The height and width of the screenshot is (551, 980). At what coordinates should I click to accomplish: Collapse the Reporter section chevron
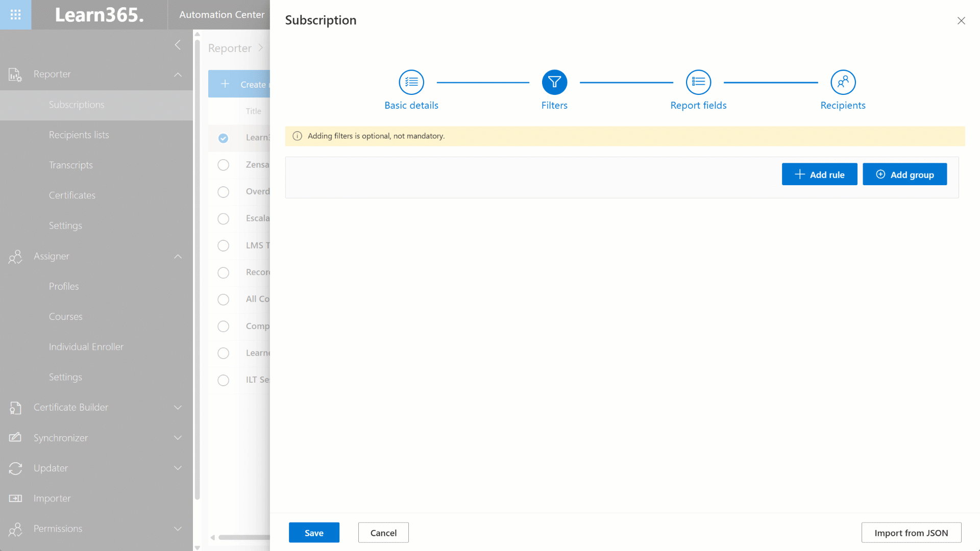pyautogui.click(x=178, y=74)
